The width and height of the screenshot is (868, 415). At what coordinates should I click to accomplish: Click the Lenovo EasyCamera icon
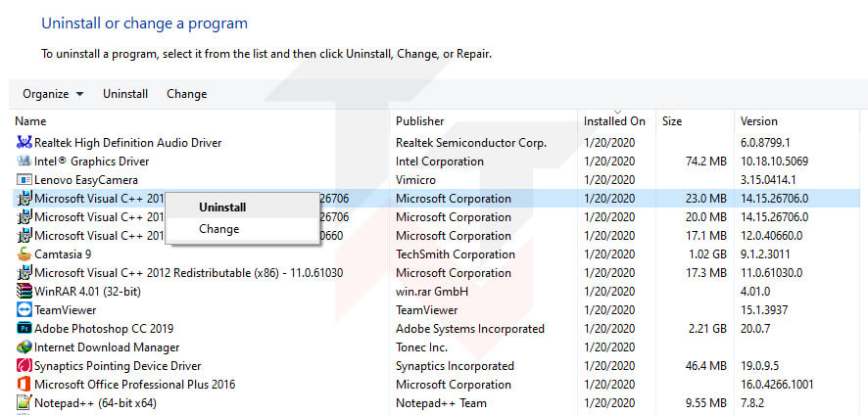coord(24,180)
